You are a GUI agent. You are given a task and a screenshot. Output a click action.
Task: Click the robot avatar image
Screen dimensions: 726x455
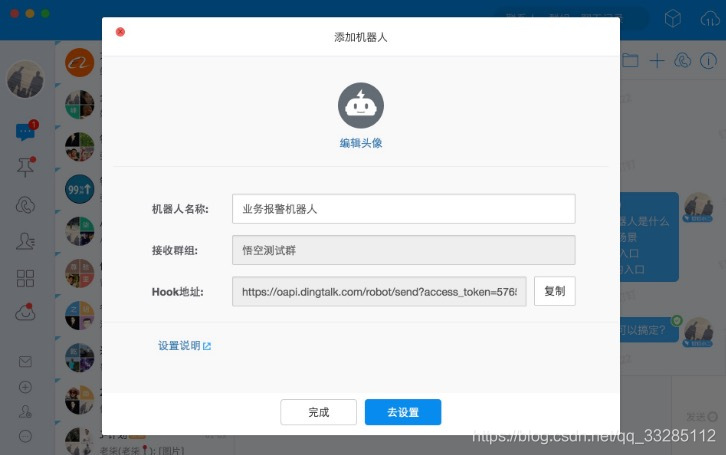tap(361, 106)
